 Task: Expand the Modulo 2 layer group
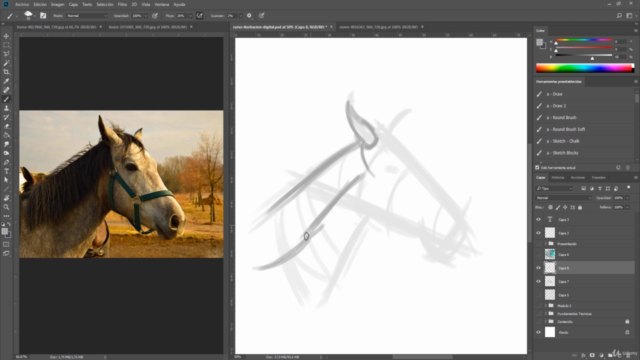[x=546, y=306]
